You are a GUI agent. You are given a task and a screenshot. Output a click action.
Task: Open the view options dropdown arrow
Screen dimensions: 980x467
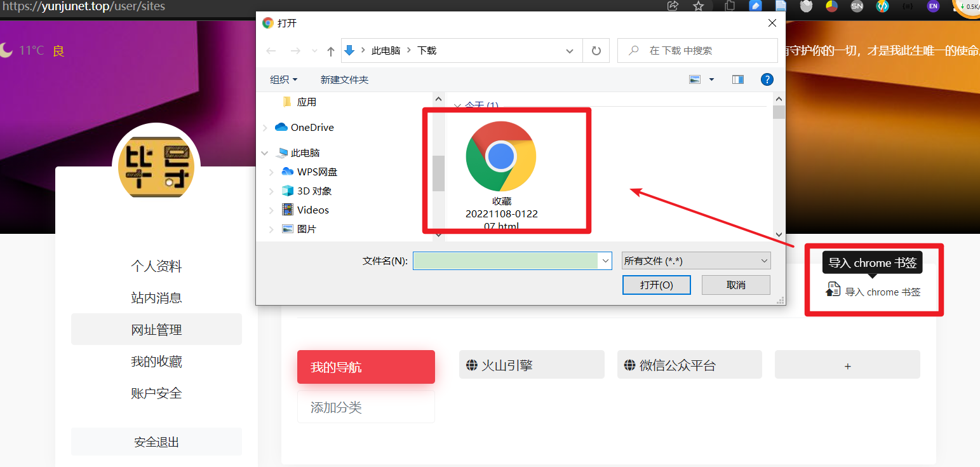tap(711, 79)
